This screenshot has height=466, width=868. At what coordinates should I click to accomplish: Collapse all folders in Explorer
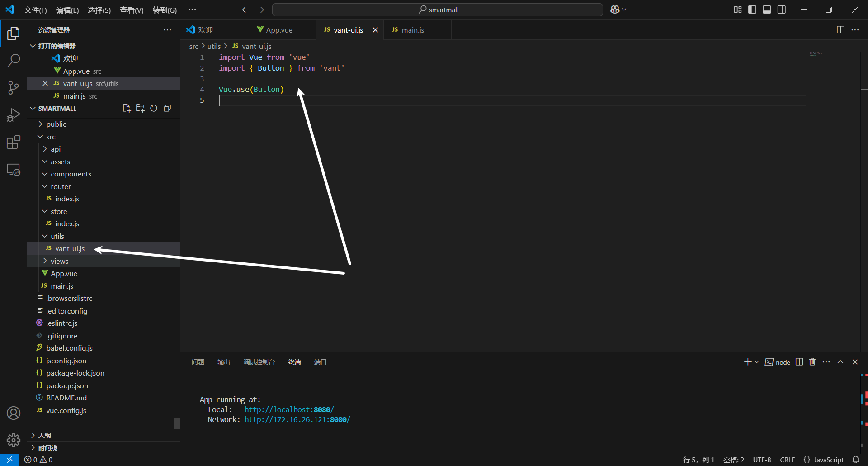pyautogui.click(x=167, y=109)
